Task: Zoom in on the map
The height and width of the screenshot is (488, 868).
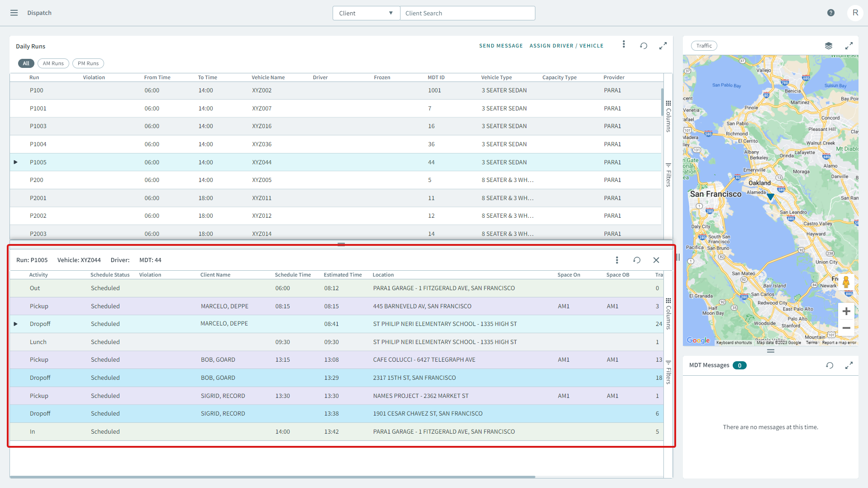Action: [846, 311]
